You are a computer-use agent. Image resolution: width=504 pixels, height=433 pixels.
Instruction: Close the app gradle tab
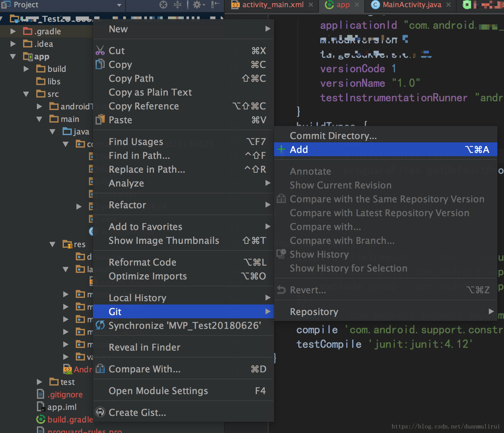pyautogui.click(x=357, y=5)
